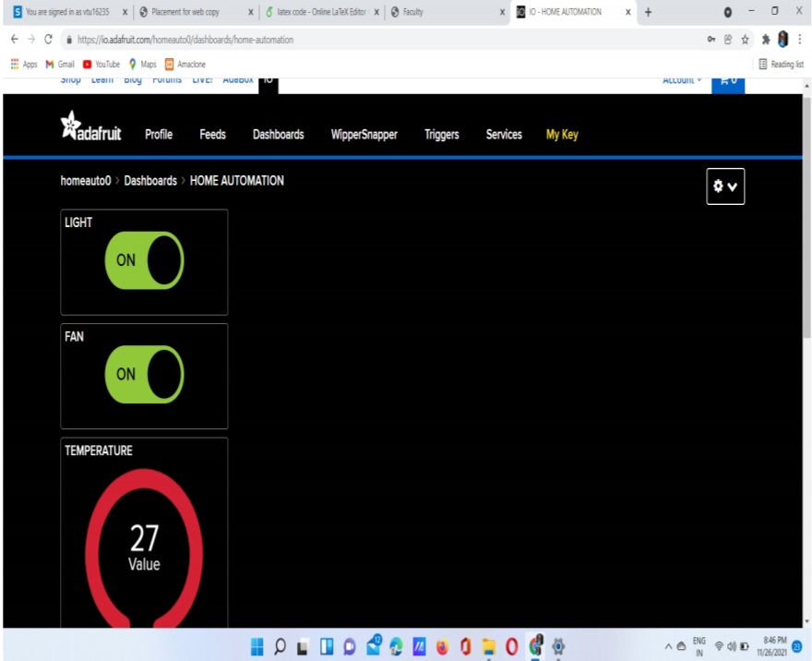The image size is (812, 661).
Task: Open the homeauto0 breadcrumb link
Action: pos(85,180)
